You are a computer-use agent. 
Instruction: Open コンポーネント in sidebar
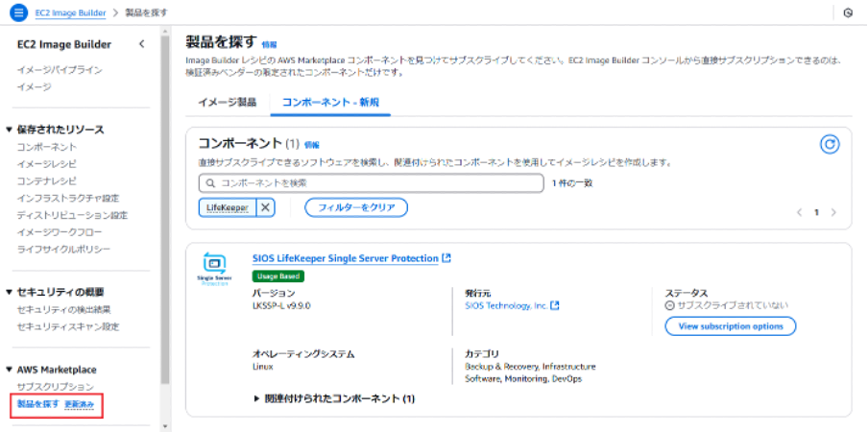[47, 147]
